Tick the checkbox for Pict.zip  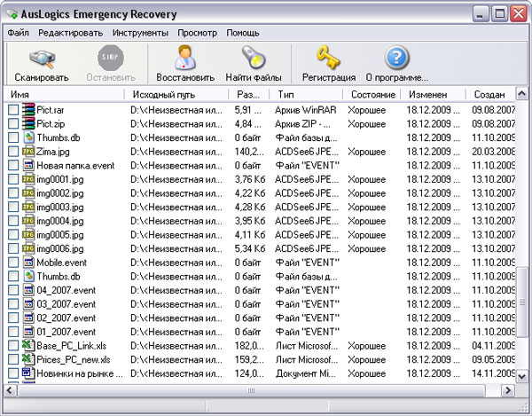click(x=13, y=124)
